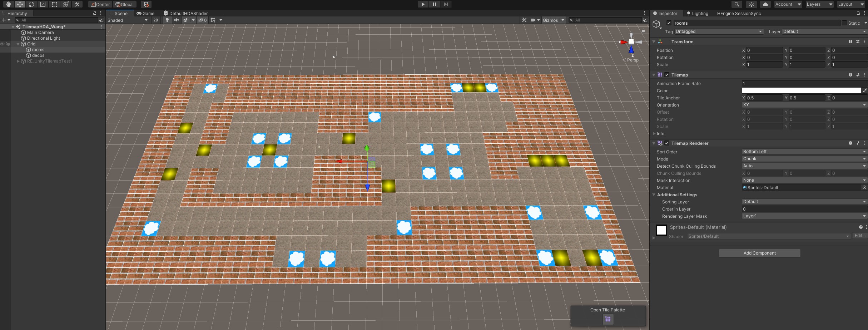Toggle rooms object active checkbox
The image size is (868, 330).
(x=669, y=23)
